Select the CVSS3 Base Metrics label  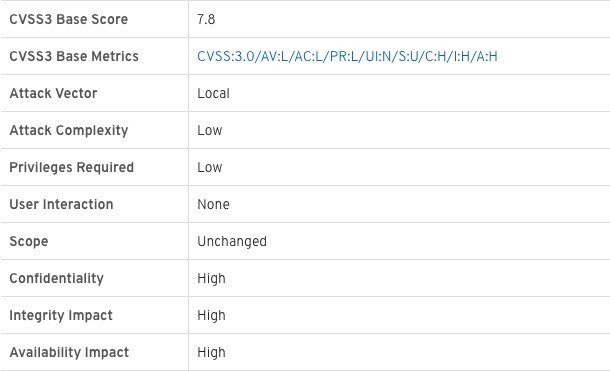click(x=74, y=56)
